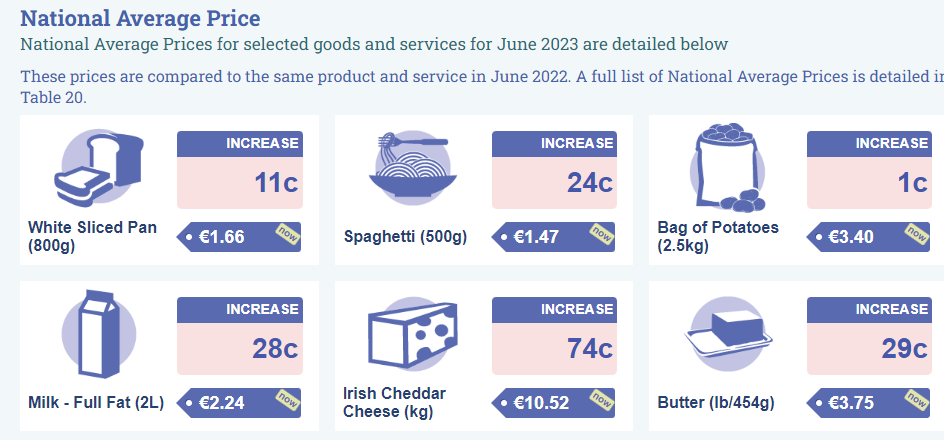
Task: Select the 24c spaghetti increase box
Action: point(554,170)
